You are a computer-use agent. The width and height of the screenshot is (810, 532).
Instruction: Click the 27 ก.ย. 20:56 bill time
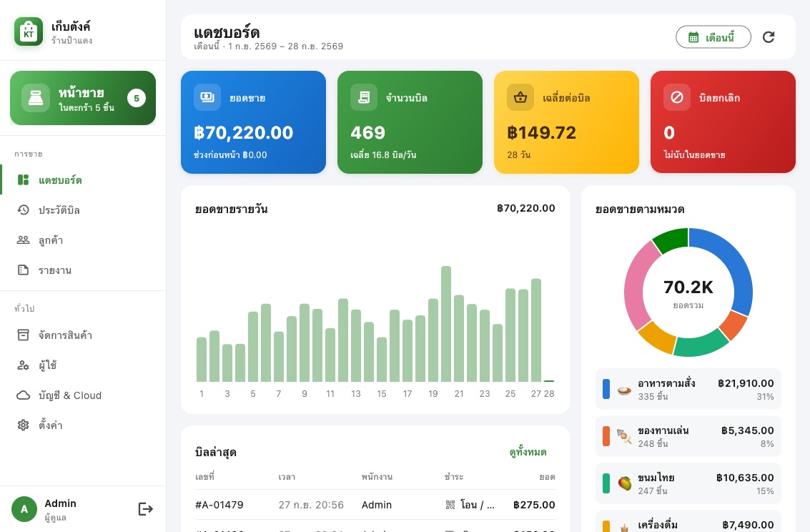311,505
